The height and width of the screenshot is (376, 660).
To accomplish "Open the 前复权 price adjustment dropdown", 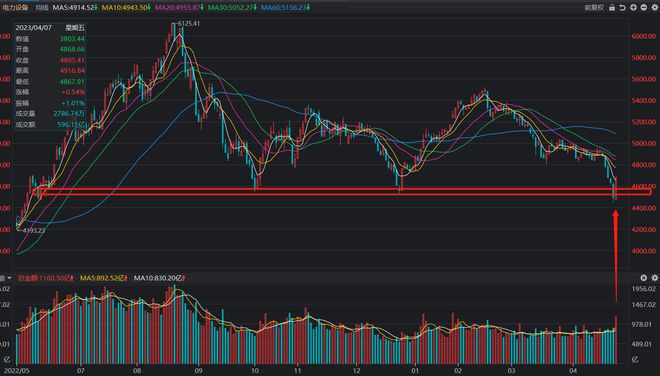I will coord(594,8).
